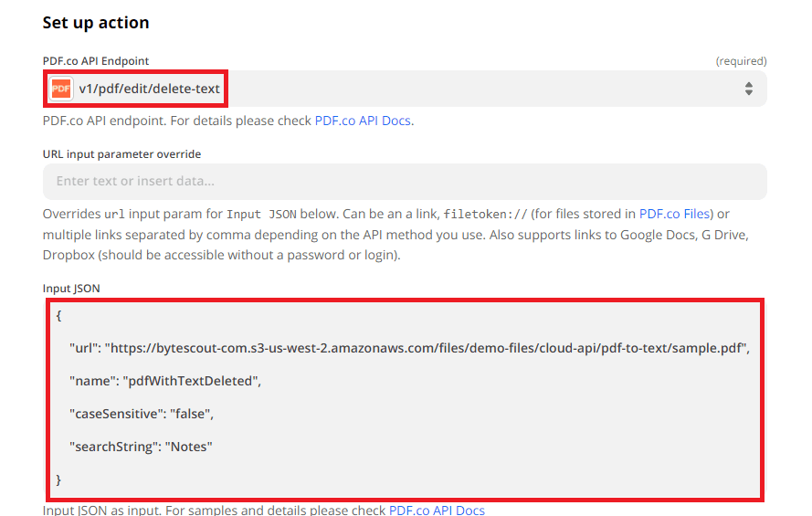Screen dimensions: 812x516
Task: Click the Input JSON field label
Action: coord(71,289)
